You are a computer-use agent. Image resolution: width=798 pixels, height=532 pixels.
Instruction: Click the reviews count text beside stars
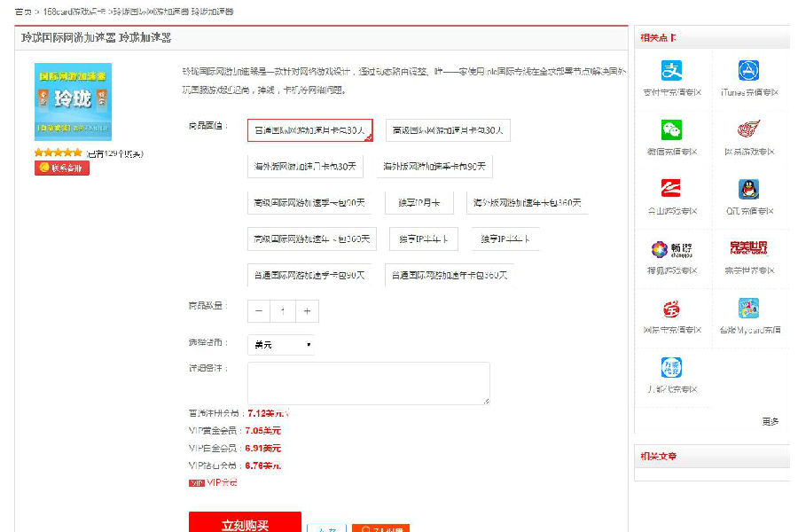(115, 153)
